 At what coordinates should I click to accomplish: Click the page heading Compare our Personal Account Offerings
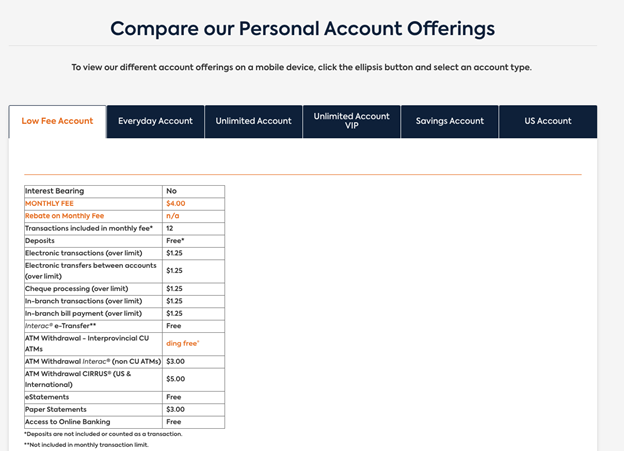(302, 29)
